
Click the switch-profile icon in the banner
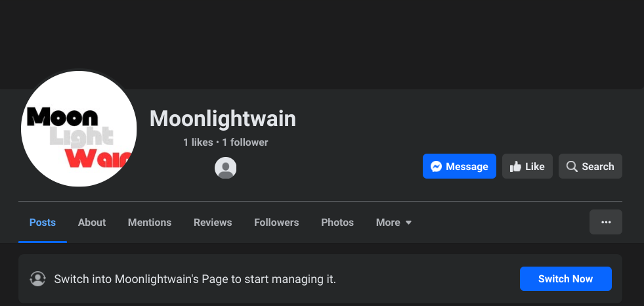38,278
